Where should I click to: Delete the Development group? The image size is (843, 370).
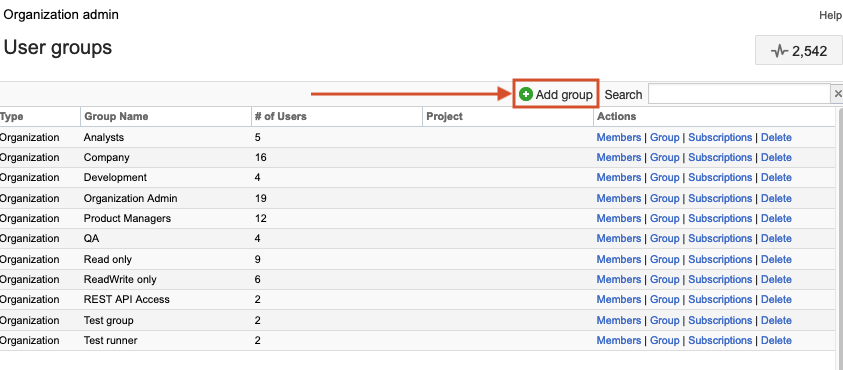[x=776, y=177]
